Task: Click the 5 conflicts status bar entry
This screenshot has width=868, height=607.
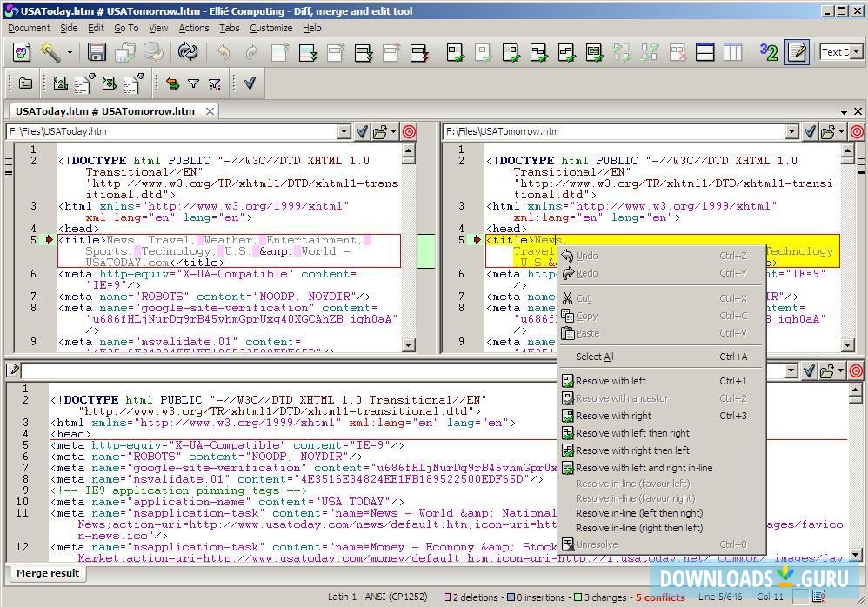Action: pyautogui.click(x=660, y=597)
